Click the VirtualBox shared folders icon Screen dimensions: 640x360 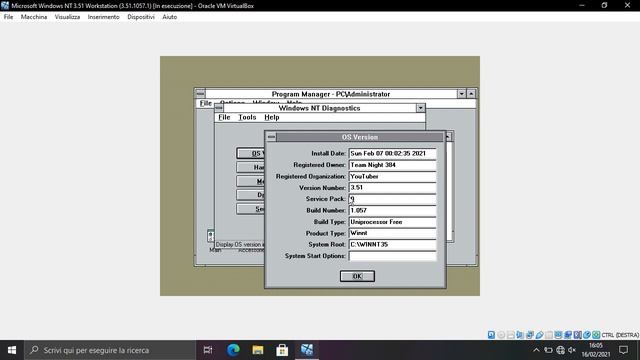point(549,335)
